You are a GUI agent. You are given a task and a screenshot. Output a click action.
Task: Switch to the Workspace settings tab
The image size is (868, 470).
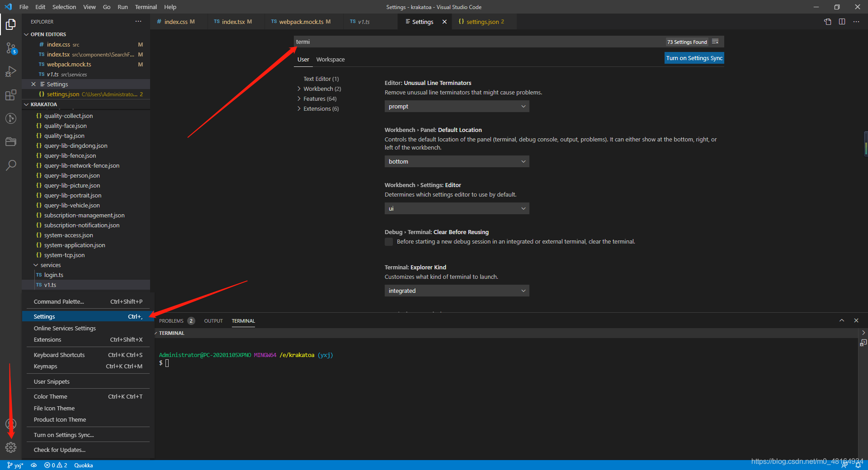pyautogui.click(x=330, y=59)
